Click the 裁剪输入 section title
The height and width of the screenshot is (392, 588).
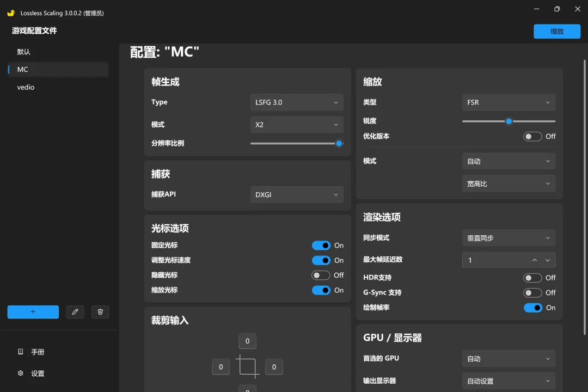[x=170, y=320]
